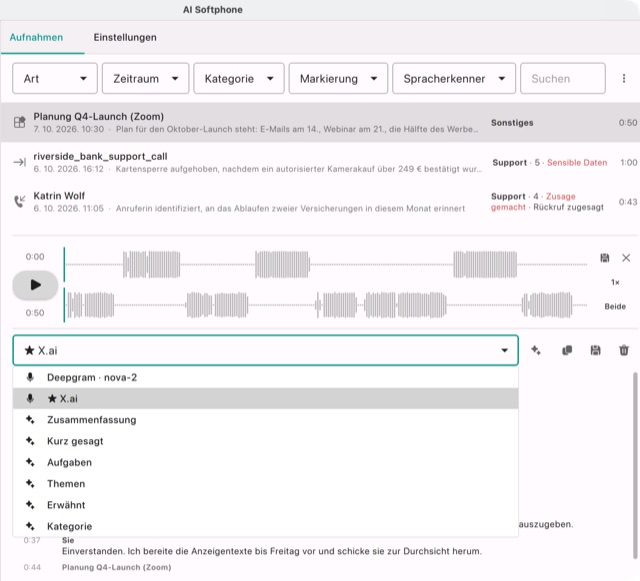Image resolution: width=640 pixels, height=581 pixels.
Task: Click the Suchen search field
Action: coord(563,78)
